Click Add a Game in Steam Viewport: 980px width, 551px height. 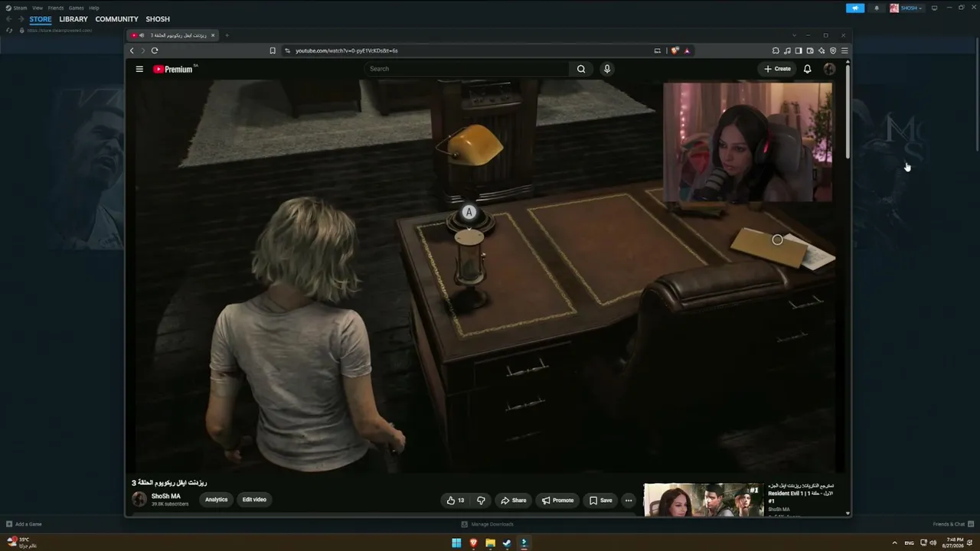(24, 524)
